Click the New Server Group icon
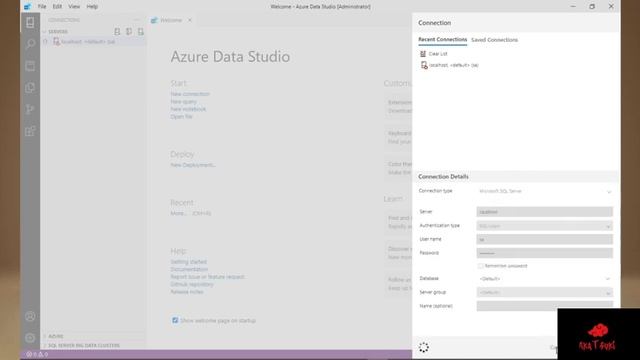Viewport: 640px width, 360px height. (129, 31)
